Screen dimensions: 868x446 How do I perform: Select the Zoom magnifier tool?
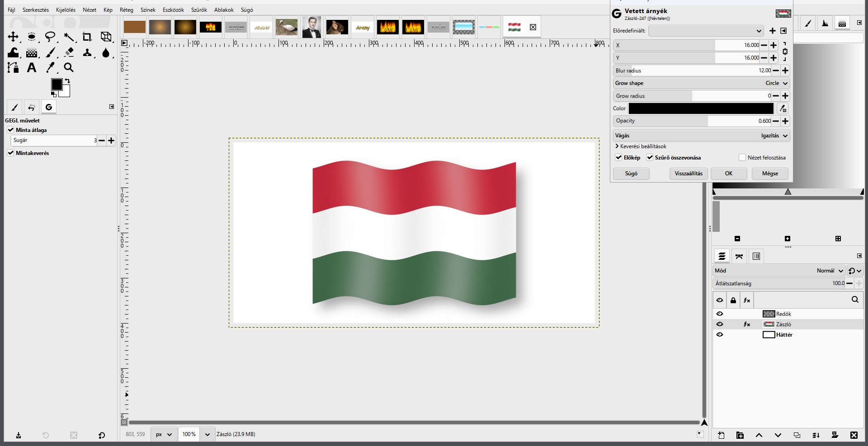coord(69,67)
